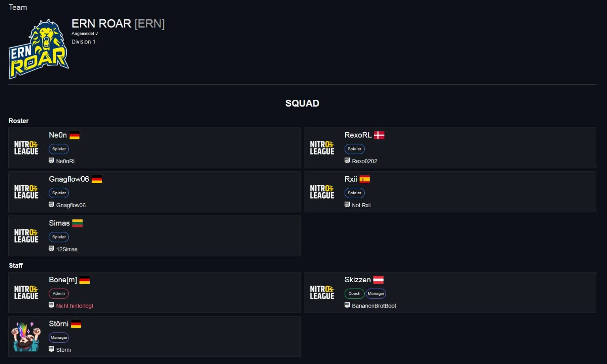The width and height of the screenshot is (607, 364).
Task: Click the Nitro League avatar beside Ne0n
Action: click(x=26, y=148)
